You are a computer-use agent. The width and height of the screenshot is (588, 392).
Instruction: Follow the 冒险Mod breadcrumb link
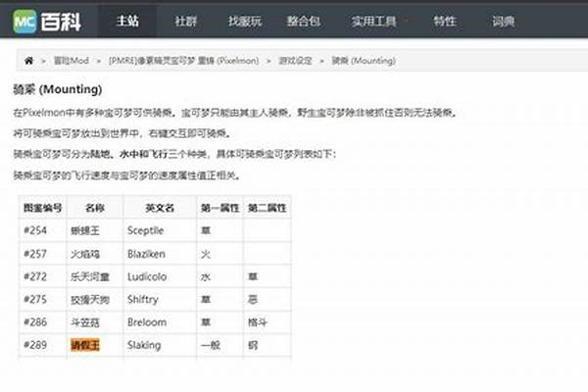click(72, 61)
